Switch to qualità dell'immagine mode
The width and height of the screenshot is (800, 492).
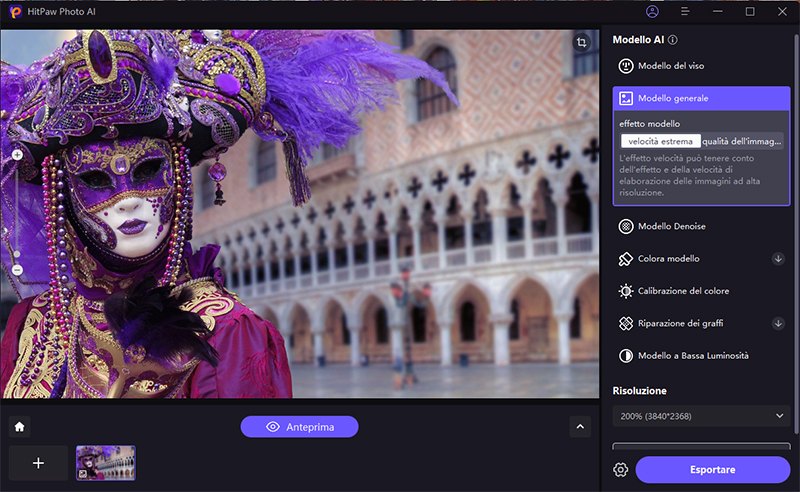point(742,141)
